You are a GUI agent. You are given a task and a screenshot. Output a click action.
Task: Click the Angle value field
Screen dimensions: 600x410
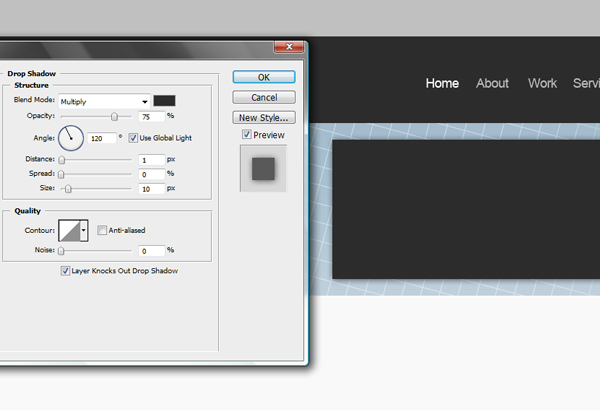[x=102, y=138]
